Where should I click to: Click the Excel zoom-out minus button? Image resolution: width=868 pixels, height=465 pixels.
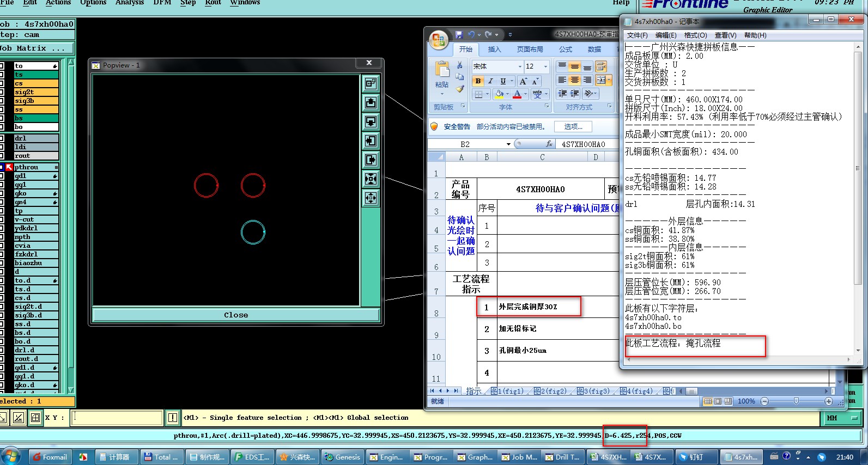click(764, 401)
